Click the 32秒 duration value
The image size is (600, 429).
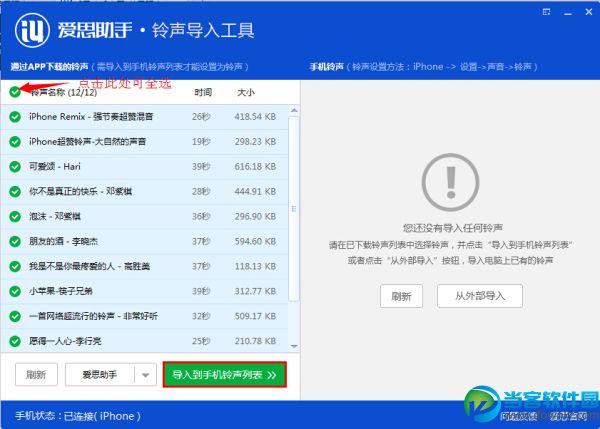click(x=201, y=316)
